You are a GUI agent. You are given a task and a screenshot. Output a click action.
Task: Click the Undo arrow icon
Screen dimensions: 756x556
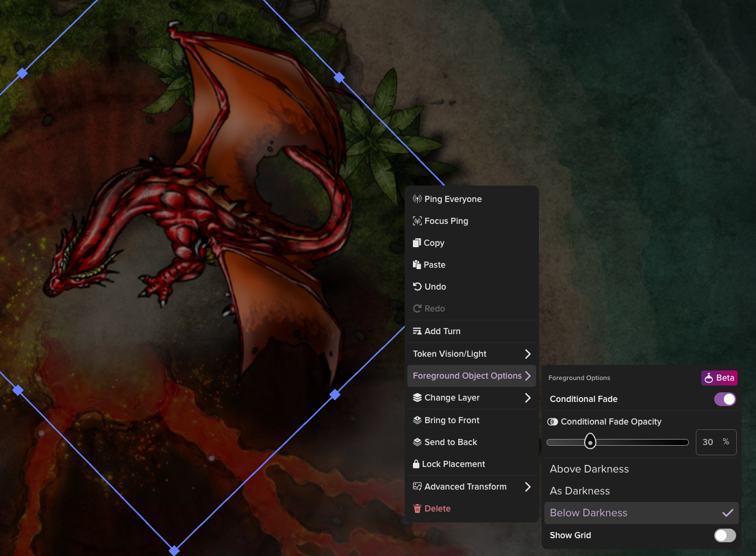(417, 286)
